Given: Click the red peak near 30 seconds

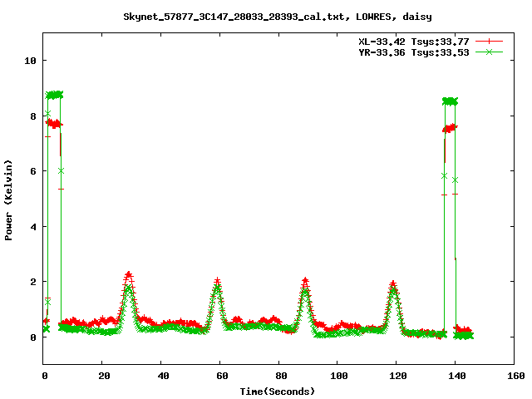Looking at the screenshot, I should pos(128,275).
